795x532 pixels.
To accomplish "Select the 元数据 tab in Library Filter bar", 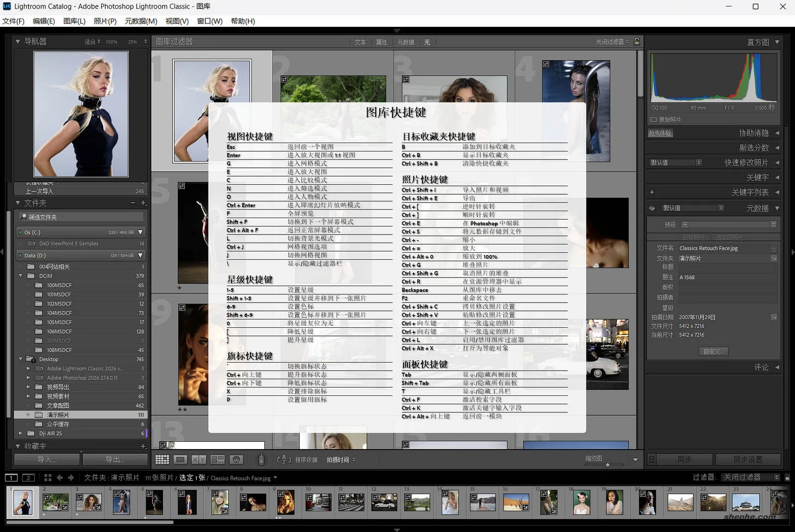I will click(x=405, y=42).
